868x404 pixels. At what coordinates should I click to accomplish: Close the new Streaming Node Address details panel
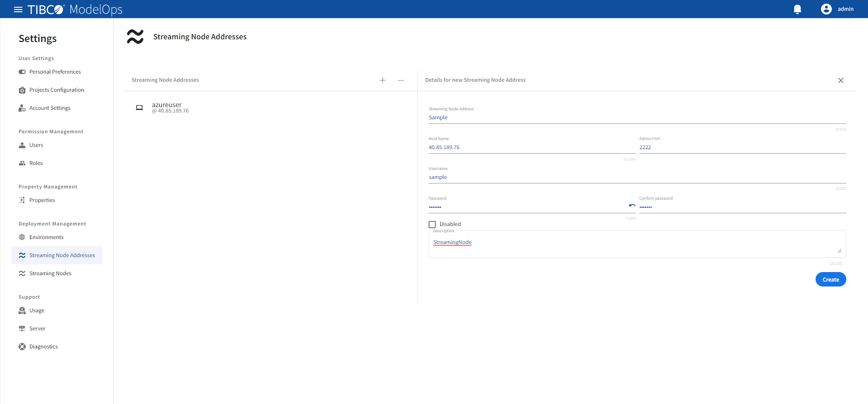coord(841,80)
